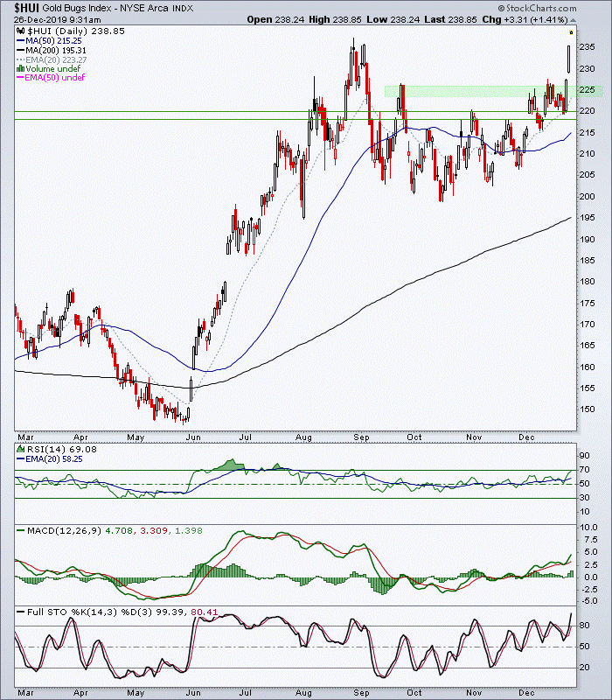Image resolution: width=612 pixels, height=700 pixels.
Task: Click the blue MA(50) 215.25 legend entry
Action: point(49,40)
